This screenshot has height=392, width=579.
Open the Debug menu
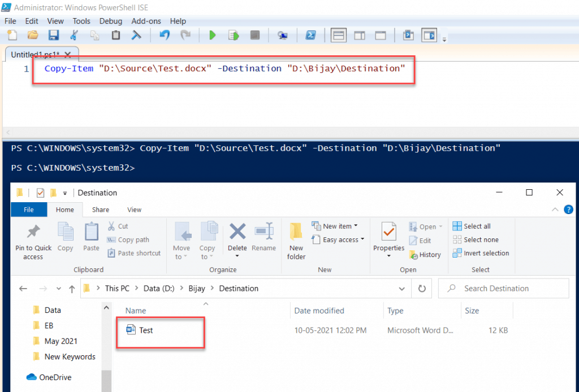(111, 21)
